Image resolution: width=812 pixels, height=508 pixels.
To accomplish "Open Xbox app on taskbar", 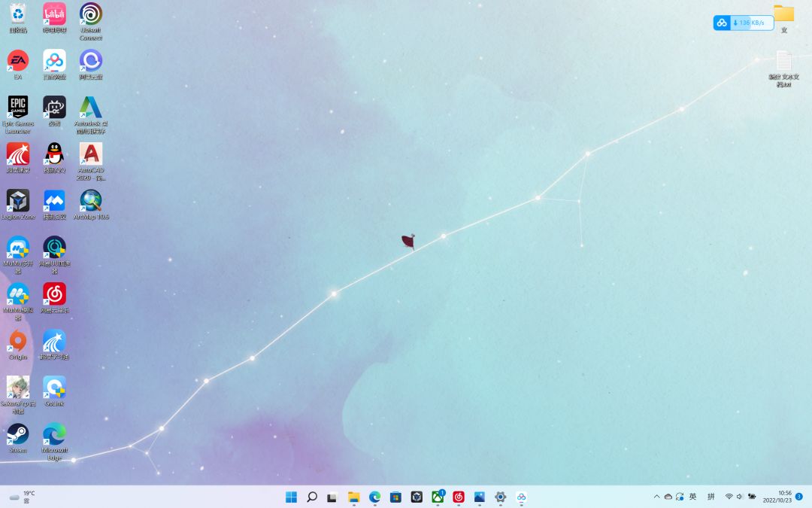I will [438, 497].
